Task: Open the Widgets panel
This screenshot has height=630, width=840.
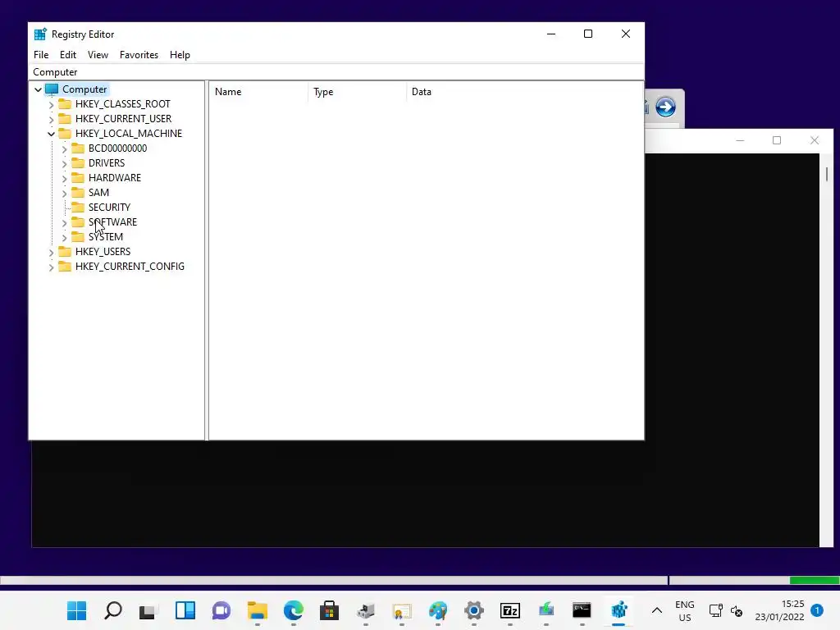Action: click(185, 610)
